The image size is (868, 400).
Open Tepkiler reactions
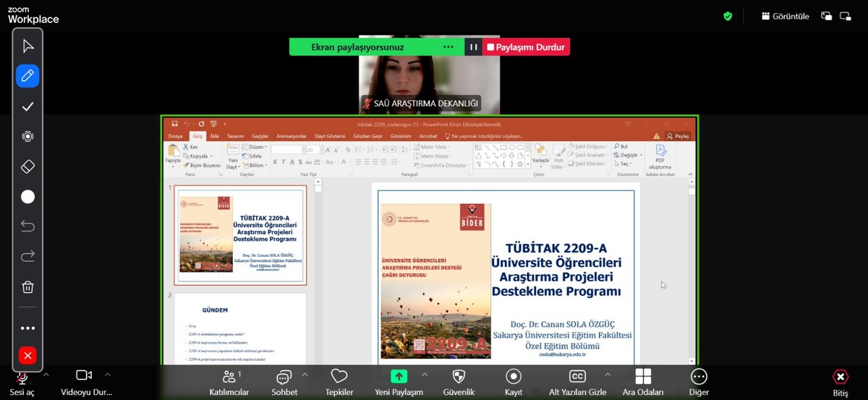click(340, 381)
